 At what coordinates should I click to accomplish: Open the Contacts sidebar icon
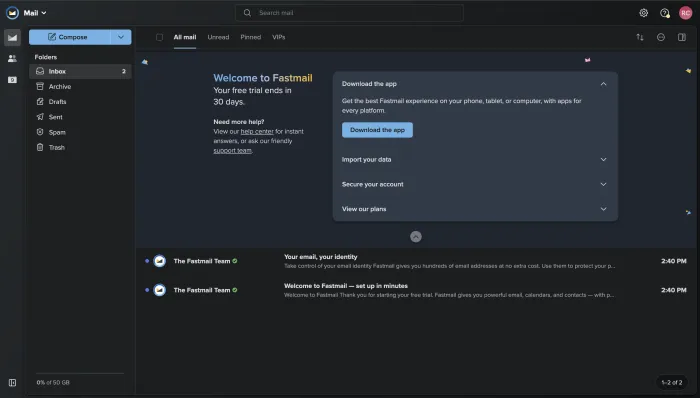[x=12, y=58]
